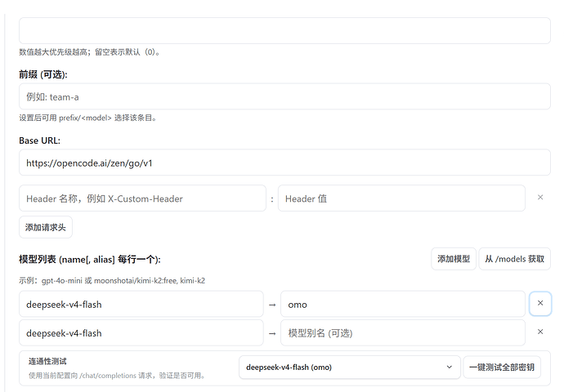
Task: Focus the priority value input field
Action: coord(284,30)
